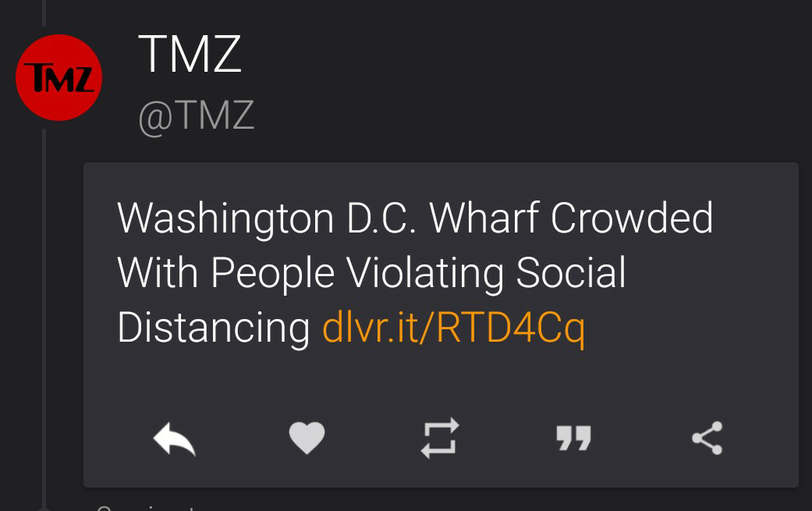
Task: Click the word "Distancing" in the tweet
Action: (214, 328)
